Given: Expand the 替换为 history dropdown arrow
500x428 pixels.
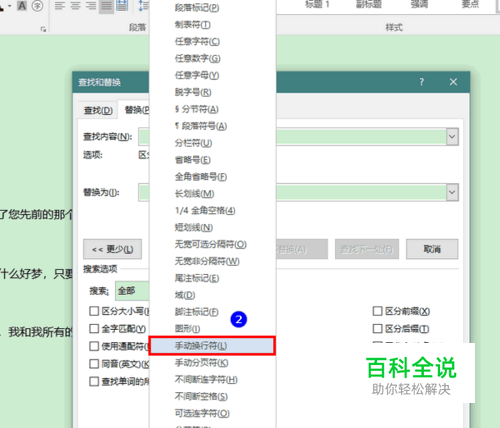Looking at the screenshot, I should tap(452, 192).
